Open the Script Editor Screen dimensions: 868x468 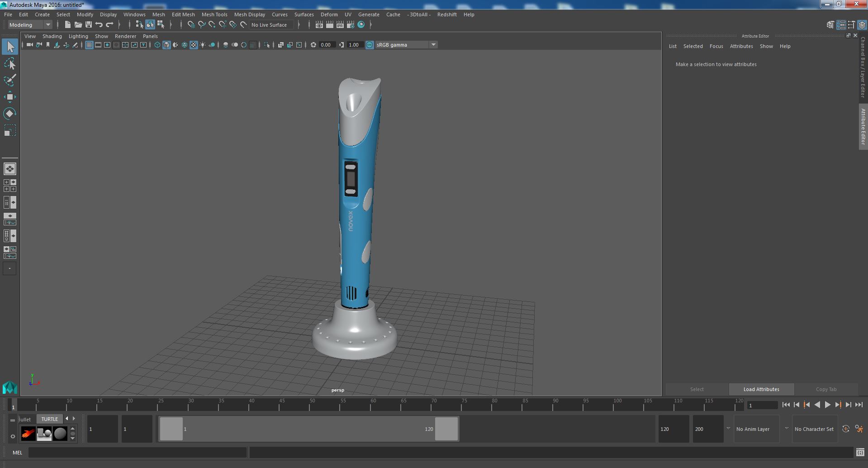(860, 452)
